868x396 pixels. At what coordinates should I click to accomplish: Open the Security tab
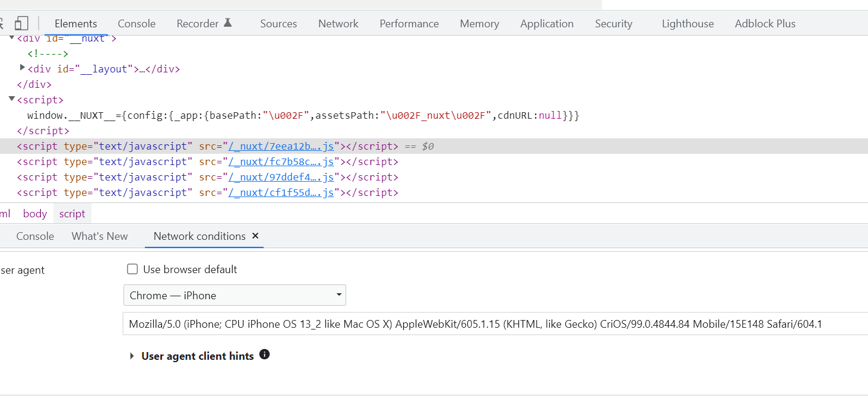coord(613,24)
